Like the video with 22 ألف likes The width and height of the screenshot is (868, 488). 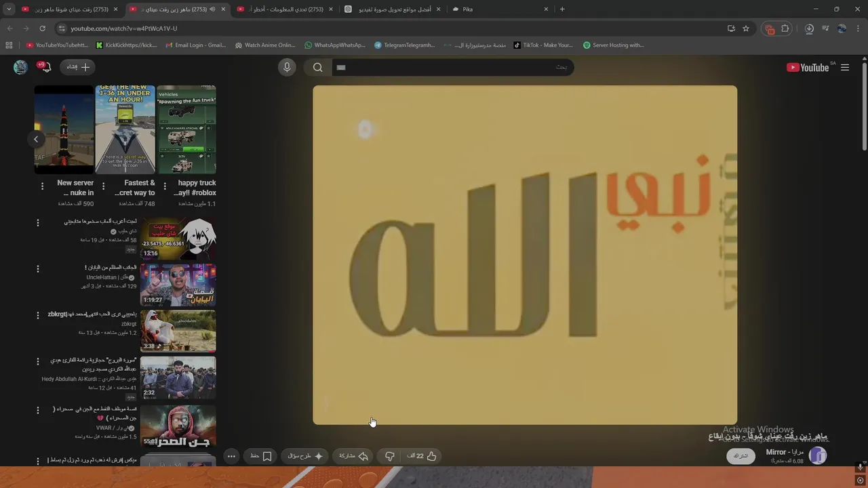[x=422, y=456]
